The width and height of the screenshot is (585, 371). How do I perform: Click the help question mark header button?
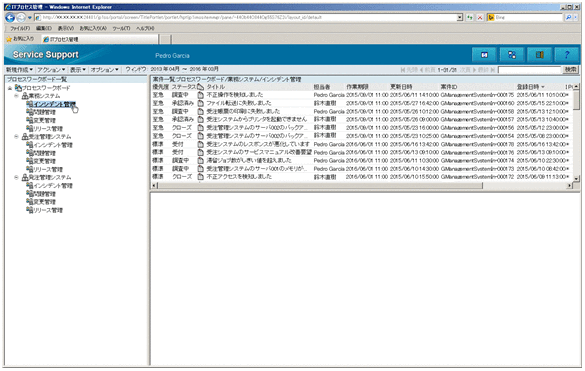(x=566, y=55)
